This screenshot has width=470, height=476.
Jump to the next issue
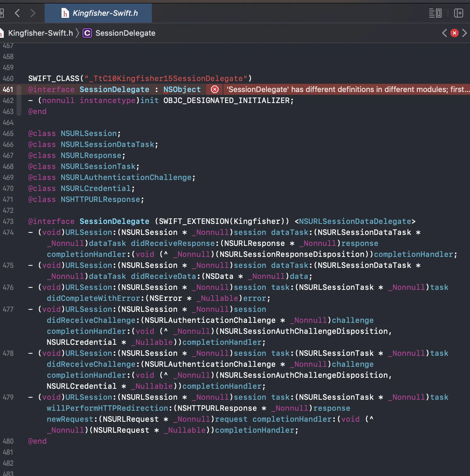click(x=465, y=33)
